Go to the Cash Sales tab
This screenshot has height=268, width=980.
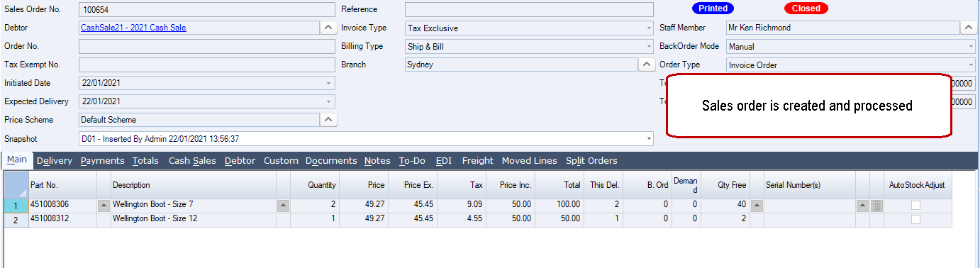tap(192, 161)
